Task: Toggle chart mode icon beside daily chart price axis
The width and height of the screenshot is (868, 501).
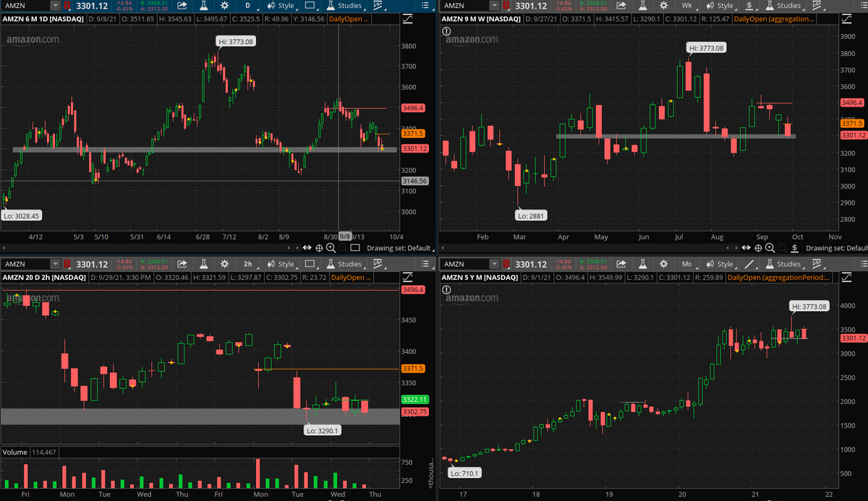Action: (x=407, y=18)
